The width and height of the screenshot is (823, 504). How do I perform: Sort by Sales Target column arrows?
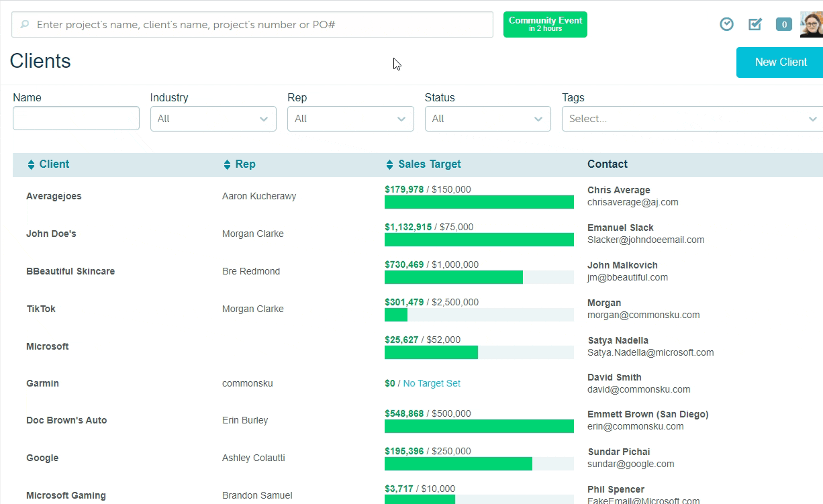coord(390,164)
